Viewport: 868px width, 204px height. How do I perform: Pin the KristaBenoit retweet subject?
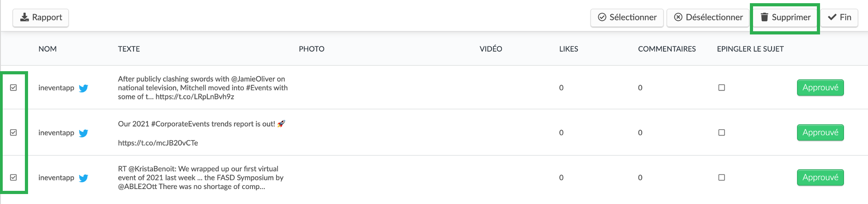coord(722,177)
